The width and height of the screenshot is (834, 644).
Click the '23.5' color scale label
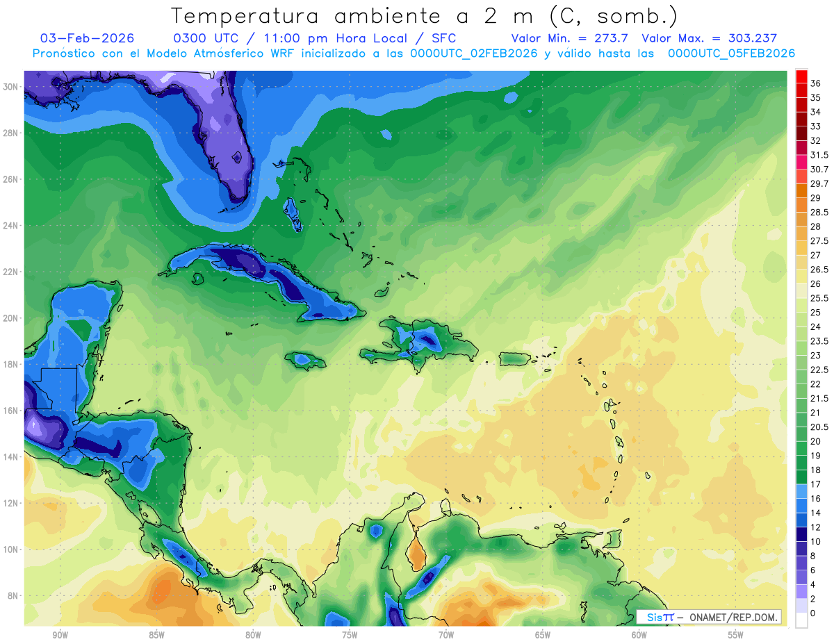coord(819,341)
